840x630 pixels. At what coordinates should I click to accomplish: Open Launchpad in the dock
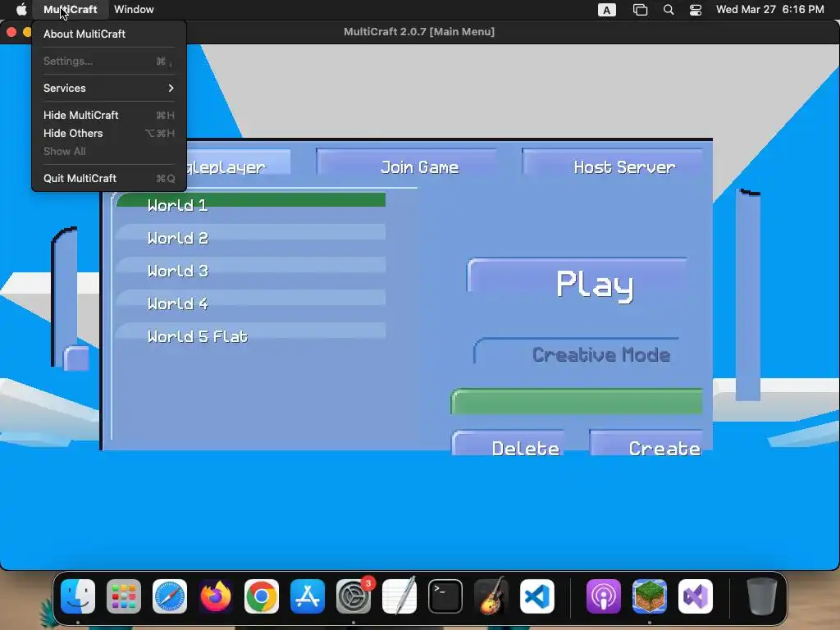[124, 596]
